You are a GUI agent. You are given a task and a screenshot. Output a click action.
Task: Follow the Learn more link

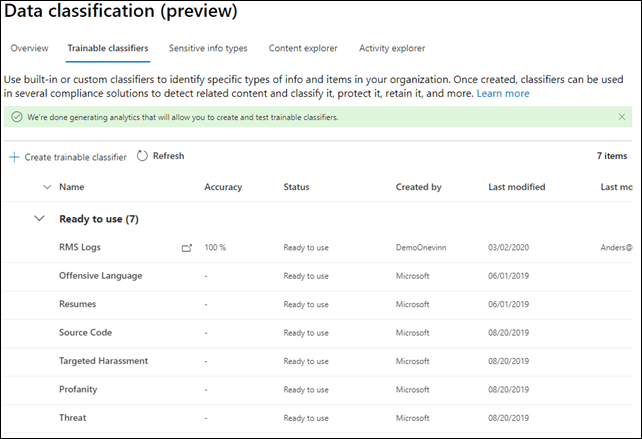coord(503,93)
